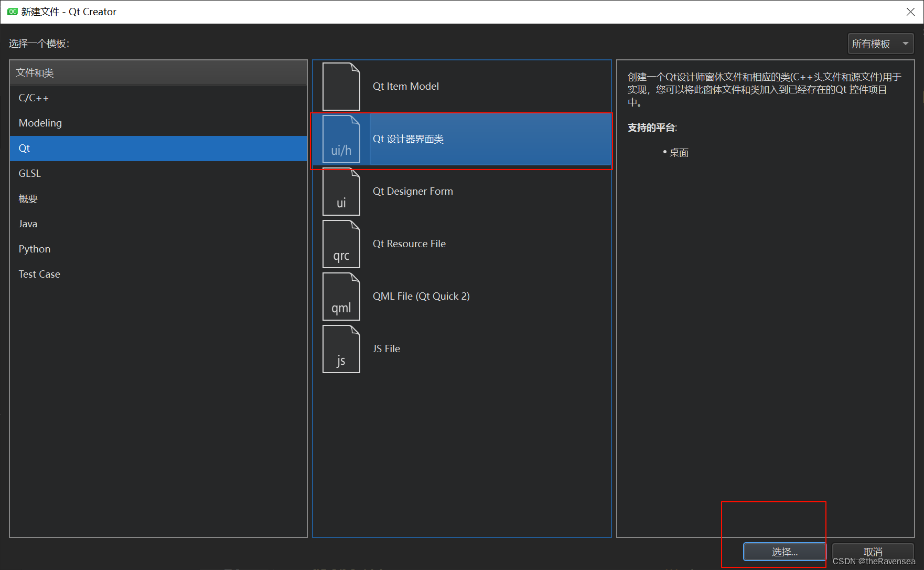Click the 桌面 platform entry
This screenshot has height=570, width=924.
point(679,153)
